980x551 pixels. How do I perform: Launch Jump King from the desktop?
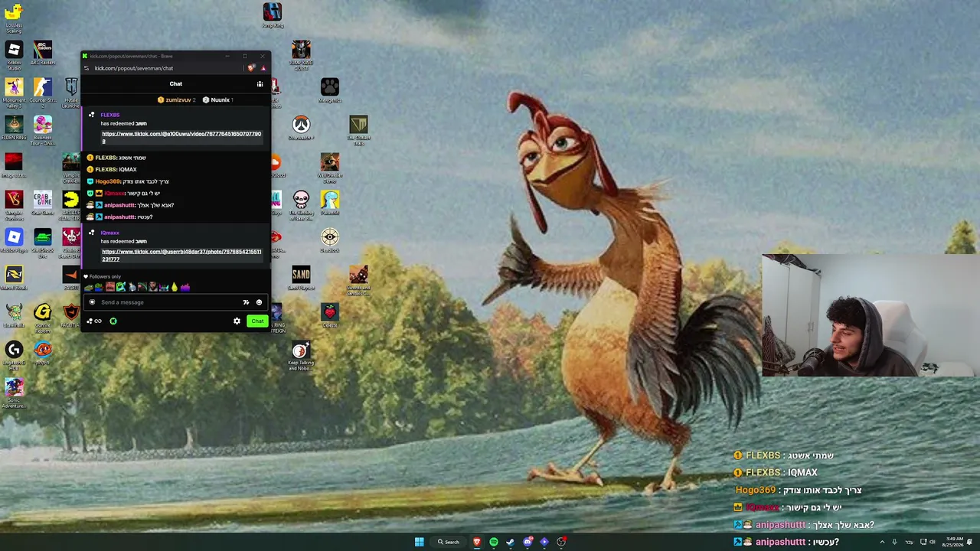(x=273, y=15)
